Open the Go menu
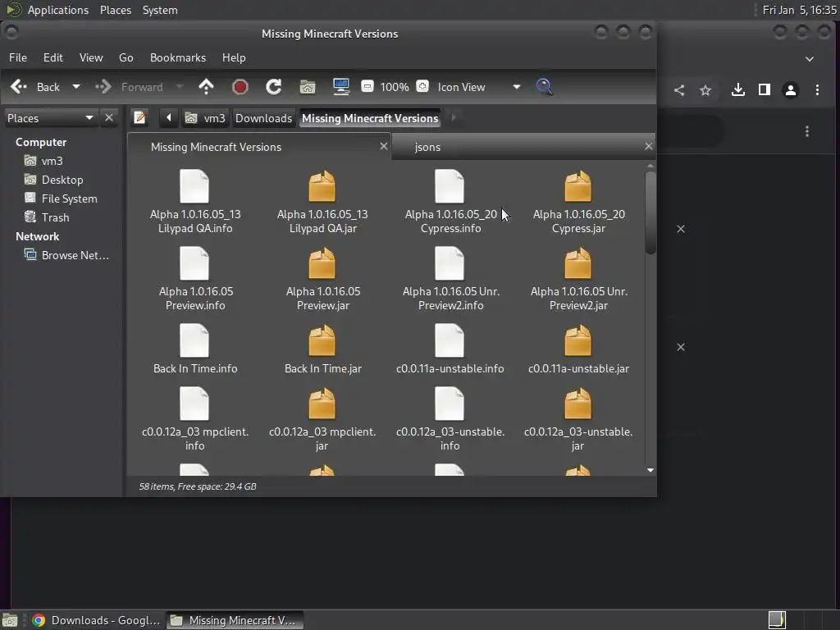This screenshot has width=840, height=630. point(126,57)
